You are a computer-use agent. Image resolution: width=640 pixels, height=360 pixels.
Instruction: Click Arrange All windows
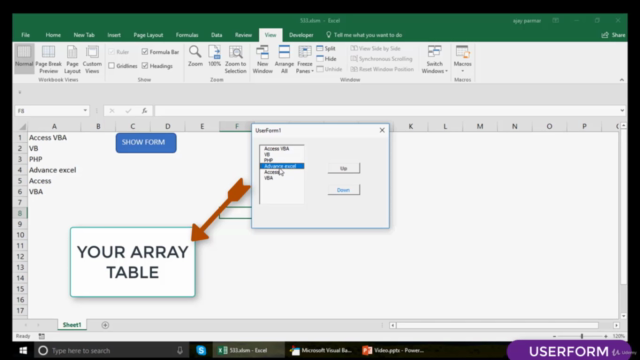284,59
